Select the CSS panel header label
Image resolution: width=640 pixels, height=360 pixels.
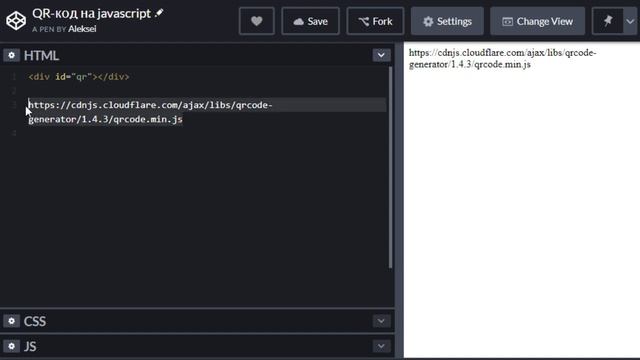click(35, 322)
